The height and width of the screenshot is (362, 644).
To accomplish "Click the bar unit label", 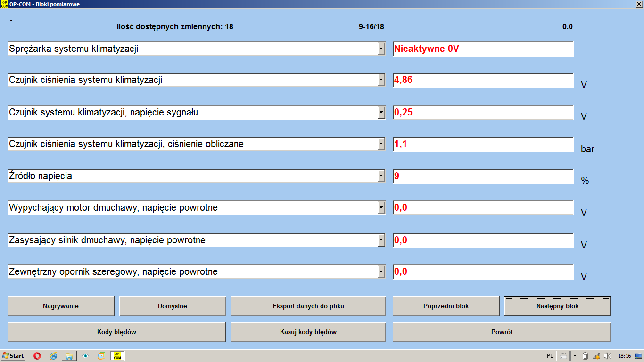I will 588,149.
